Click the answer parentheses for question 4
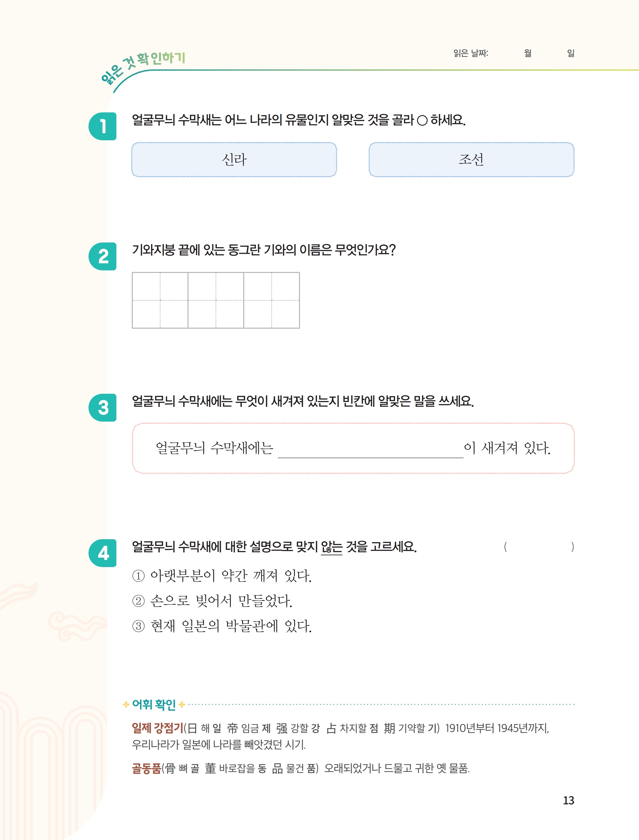The width and height of the screenshot is (639, 840). point(539,547)
